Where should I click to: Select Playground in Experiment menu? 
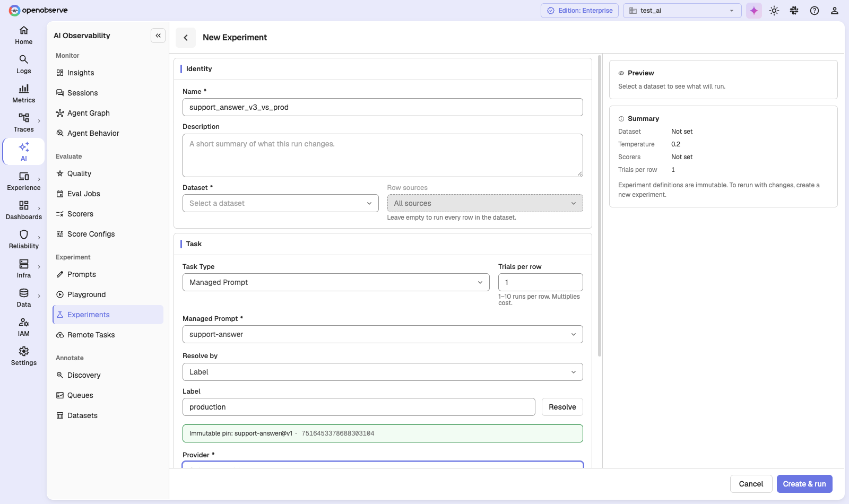tap(108, 294)
